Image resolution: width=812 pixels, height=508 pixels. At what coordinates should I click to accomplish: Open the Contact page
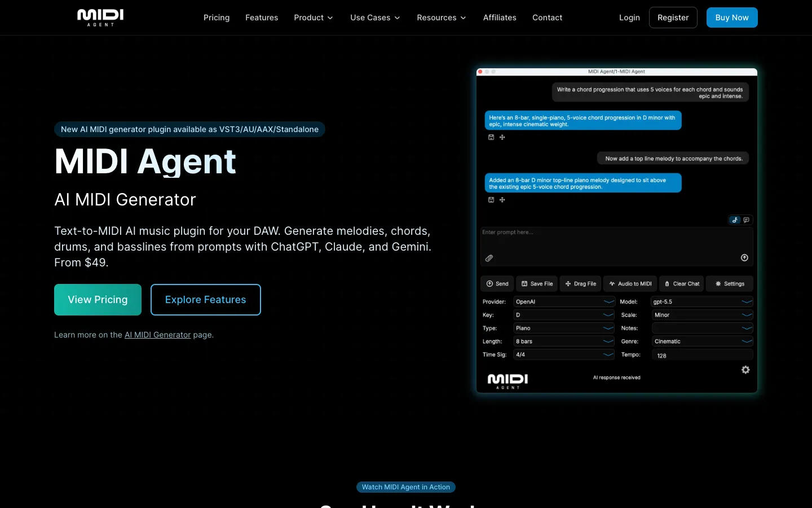(547, 17)
